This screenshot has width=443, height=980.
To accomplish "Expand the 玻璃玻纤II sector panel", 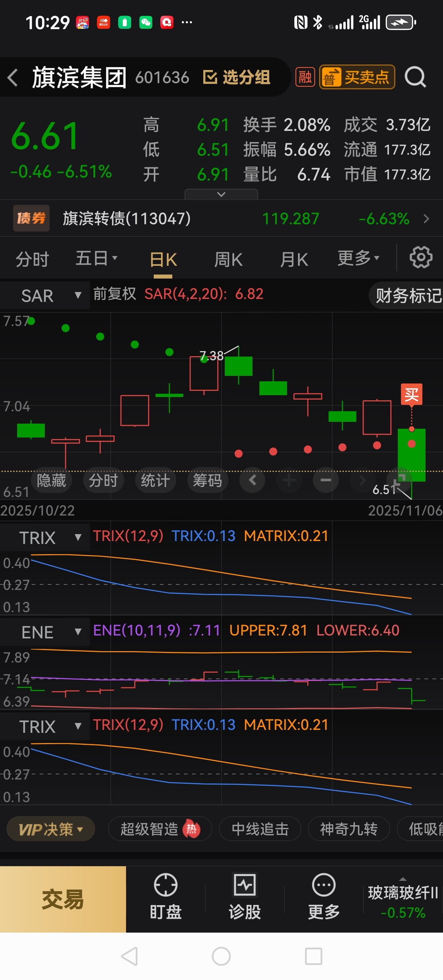I will (403, 899).
